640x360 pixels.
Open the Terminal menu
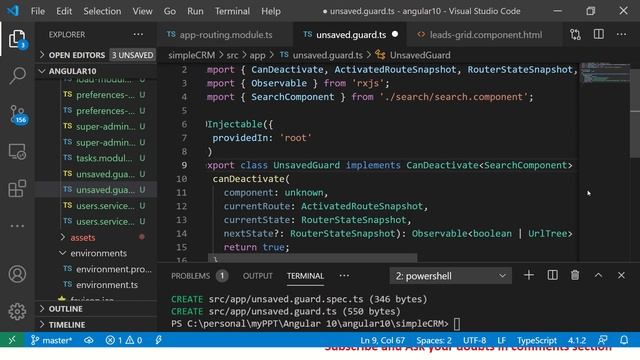click(232, 11)
